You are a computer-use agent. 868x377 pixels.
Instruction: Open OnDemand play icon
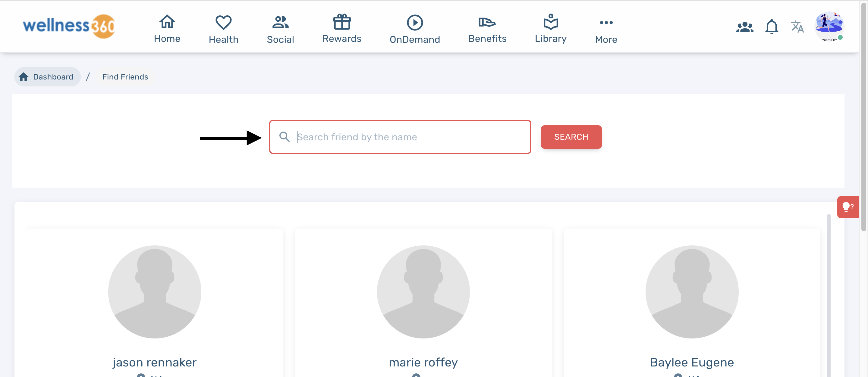pos(414,23)
